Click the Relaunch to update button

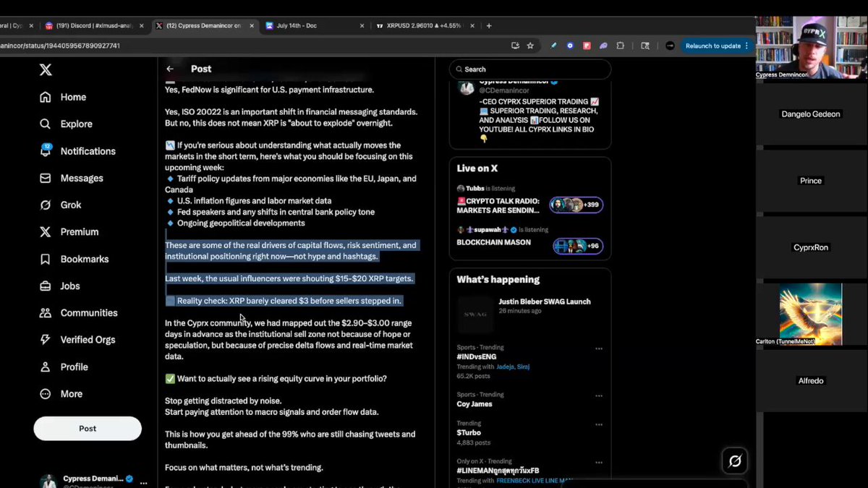717,46
